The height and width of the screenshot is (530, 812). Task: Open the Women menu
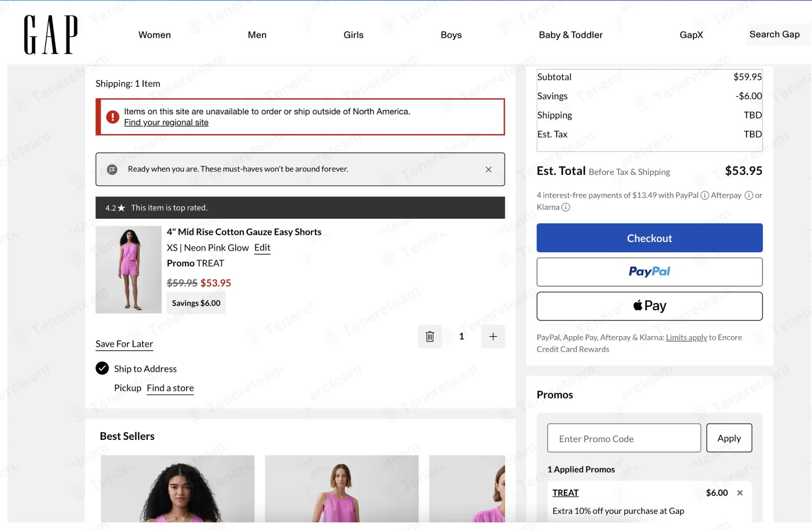coord(154,35)
